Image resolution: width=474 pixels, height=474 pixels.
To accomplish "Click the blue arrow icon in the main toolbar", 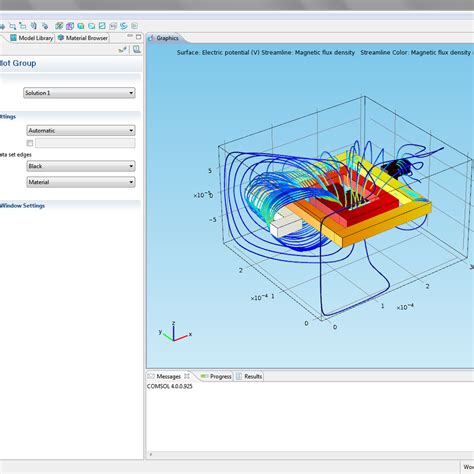I will coord(2,26).
